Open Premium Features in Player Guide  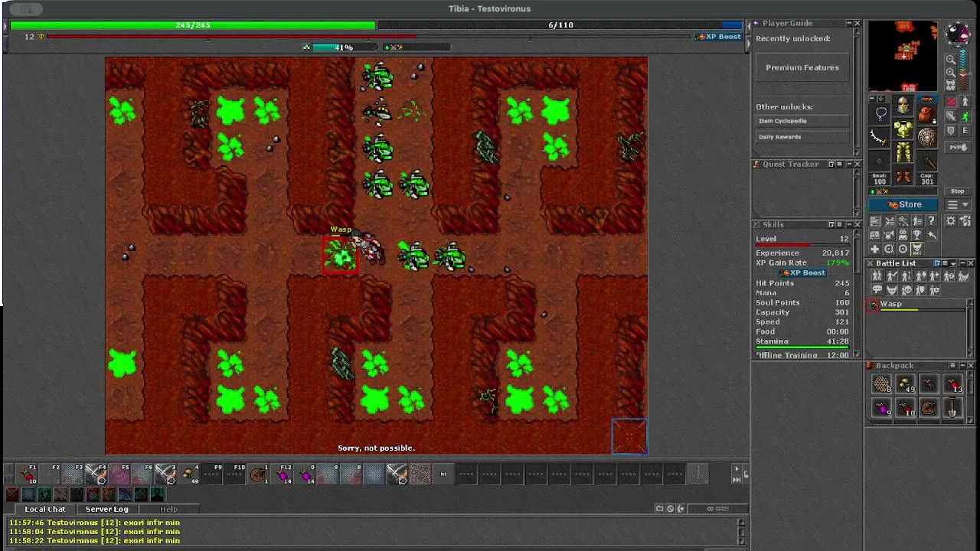coord(802,67)
